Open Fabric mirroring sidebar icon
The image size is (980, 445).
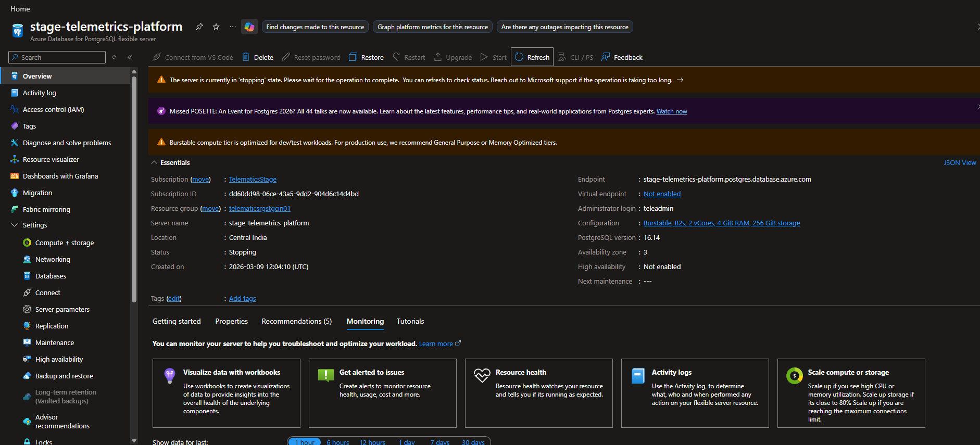tap(15, 209)
